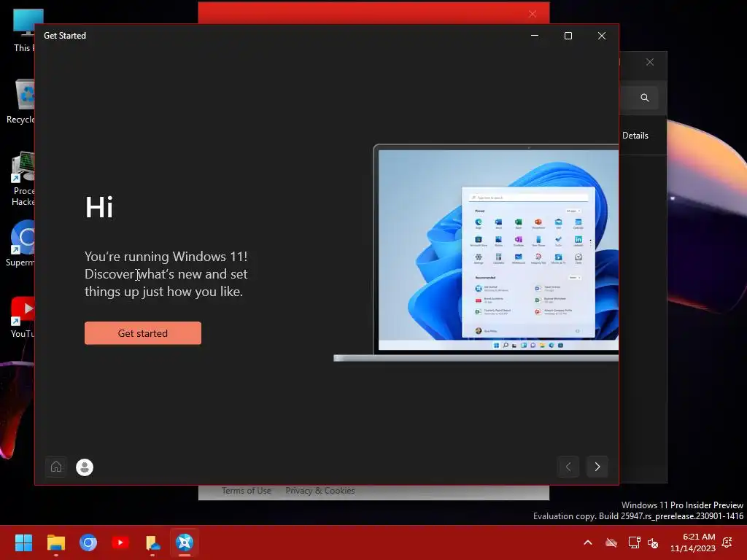
Task: Open the Details tab in background window
Action: coord(635,136)
